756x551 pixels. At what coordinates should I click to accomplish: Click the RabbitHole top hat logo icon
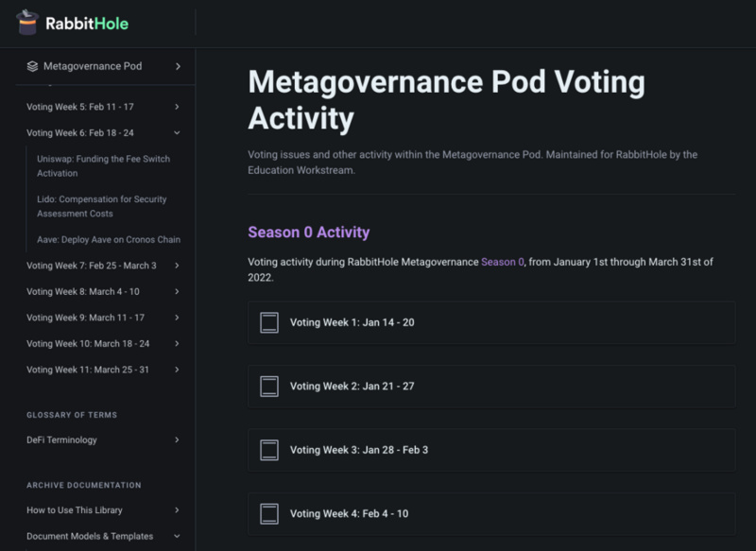[x=26, y=23]
